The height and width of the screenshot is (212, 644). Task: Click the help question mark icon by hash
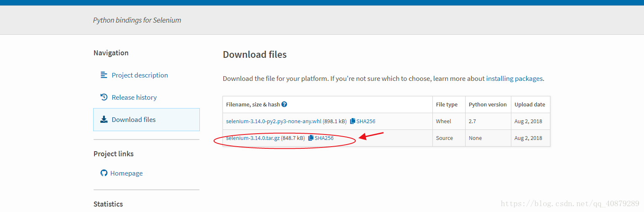pos(284,104)
